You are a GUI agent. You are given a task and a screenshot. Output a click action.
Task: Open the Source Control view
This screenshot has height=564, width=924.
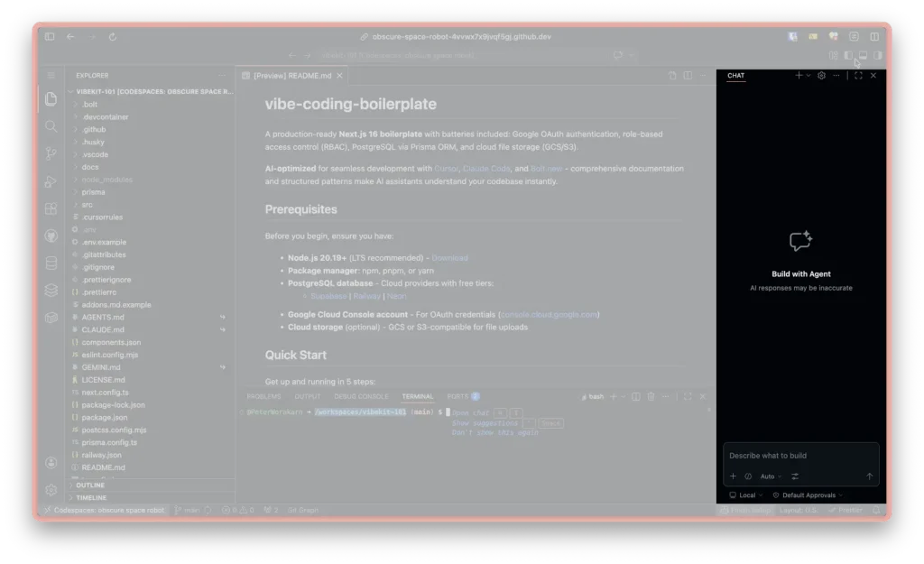tap(51, 153)
